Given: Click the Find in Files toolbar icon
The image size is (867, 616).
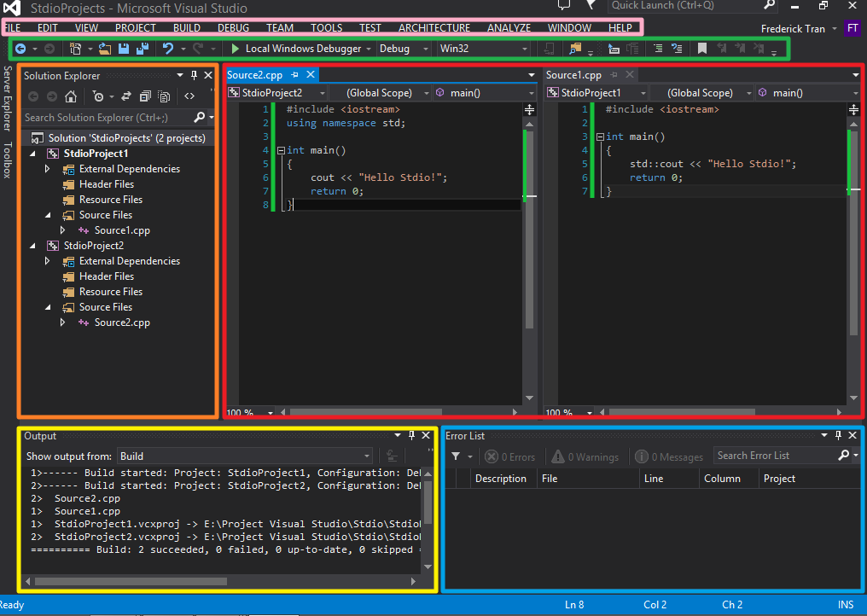Looking at the screenshot, I should coord(575,49).
